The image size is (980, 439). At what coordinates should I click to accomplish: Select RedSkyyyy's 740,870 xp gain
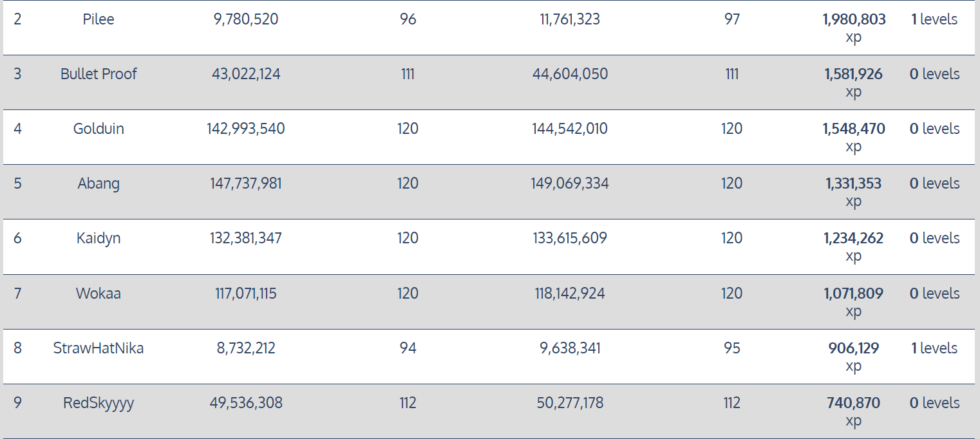click(x=853, y=403)
